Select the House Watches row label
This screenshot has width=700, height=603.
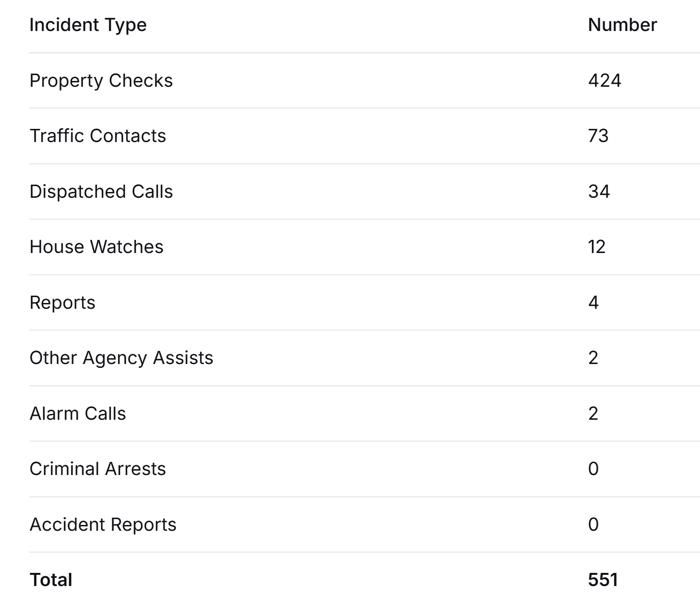[96, 247]
